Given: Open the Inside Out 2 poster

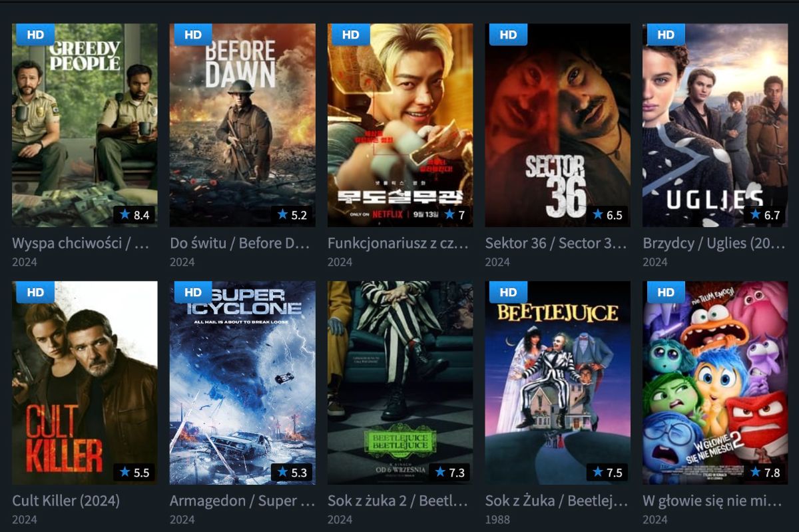Looking at the screenshot, I should [715, 383].
